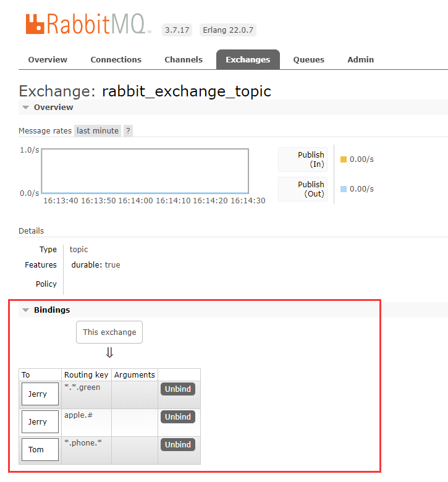Unbind the *.phone.* binding
This screenshot has width=448, height=482.
(178, 444)
